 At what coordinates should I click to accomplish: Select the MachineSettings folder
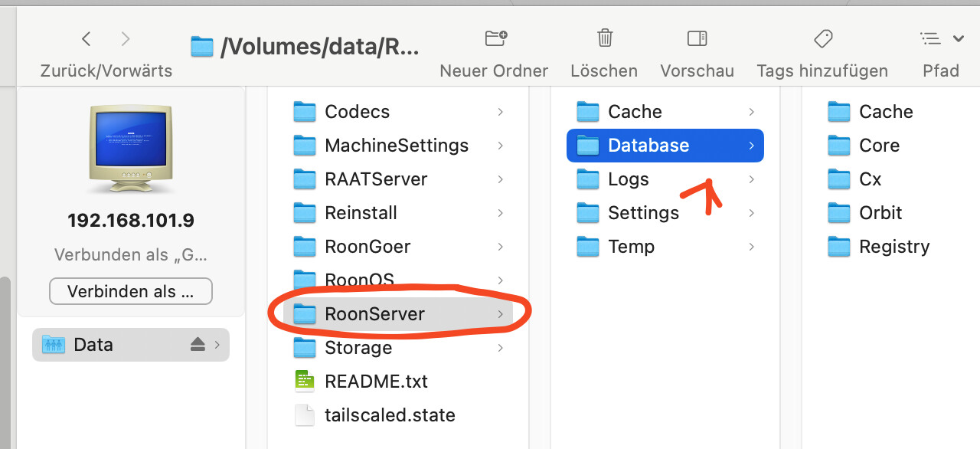tap(396, 146)
